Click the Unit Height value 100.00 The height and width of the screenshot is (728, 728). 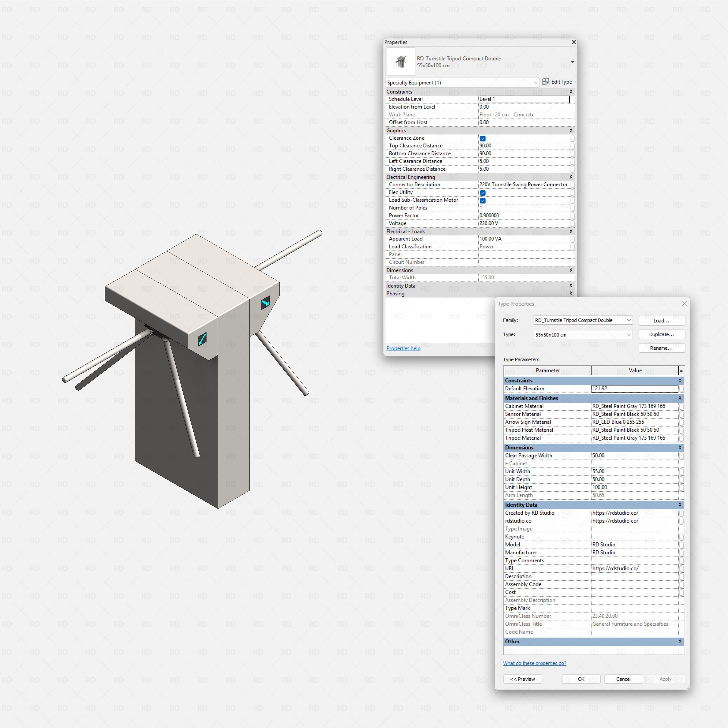click(634, 487)
